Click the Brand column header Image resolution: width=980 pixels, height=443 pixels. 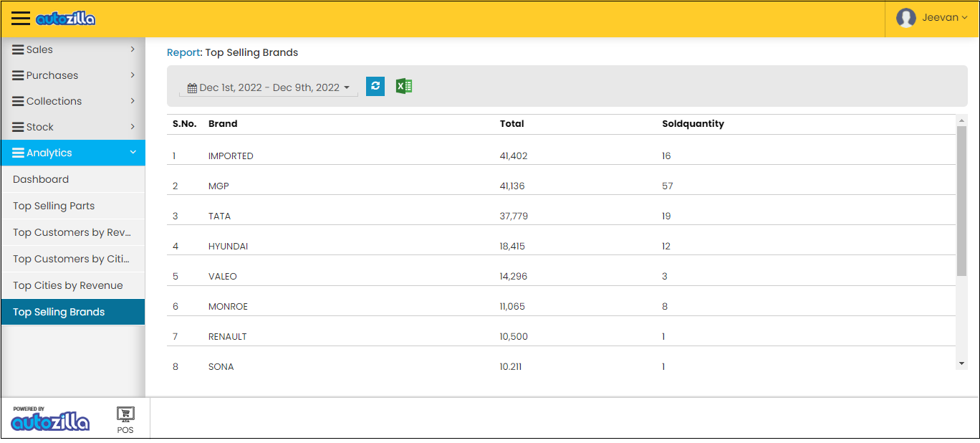click(223, 123)
